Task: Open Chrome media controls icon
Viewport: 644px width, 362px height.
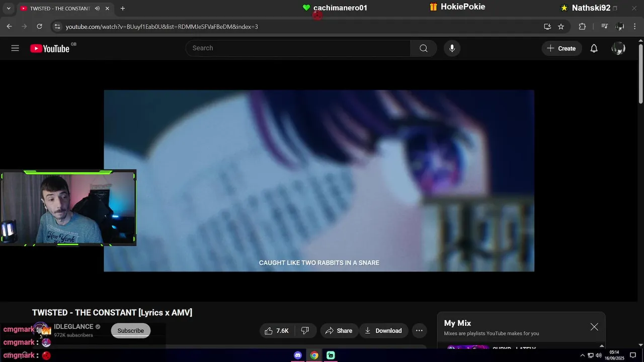Action: 605,27
